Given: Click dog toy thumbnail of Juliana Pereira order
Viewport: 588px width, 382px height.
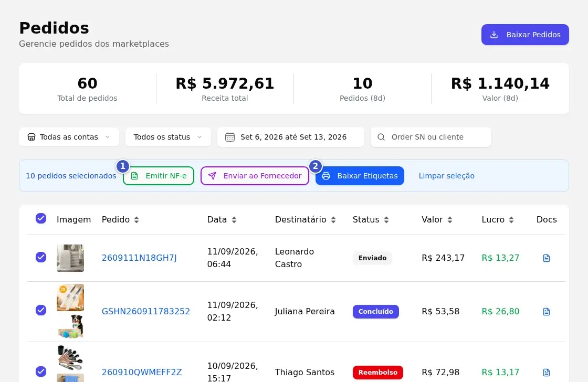Looking at the screenshot, I should (70, 325).
